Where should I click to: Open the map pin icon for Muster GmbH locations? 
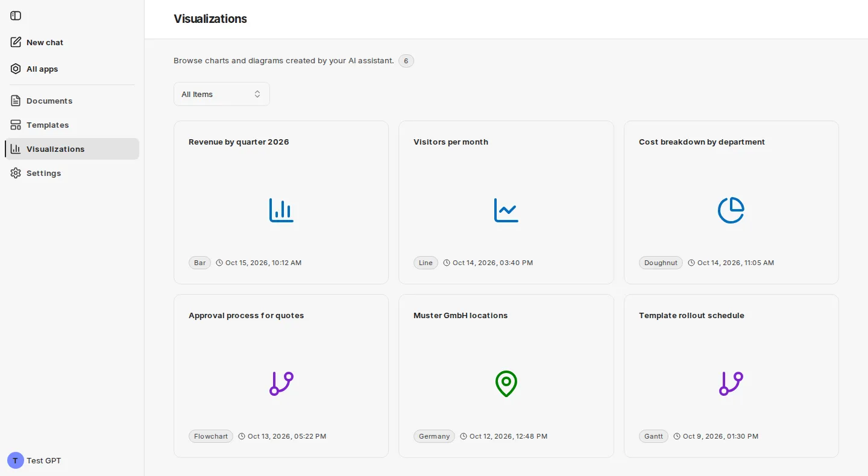506,383
